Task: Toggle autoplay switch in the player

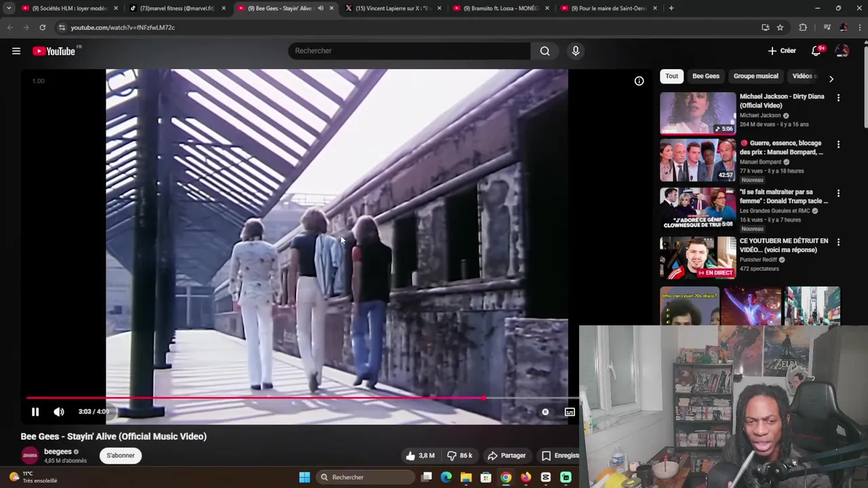Action: 545,411
